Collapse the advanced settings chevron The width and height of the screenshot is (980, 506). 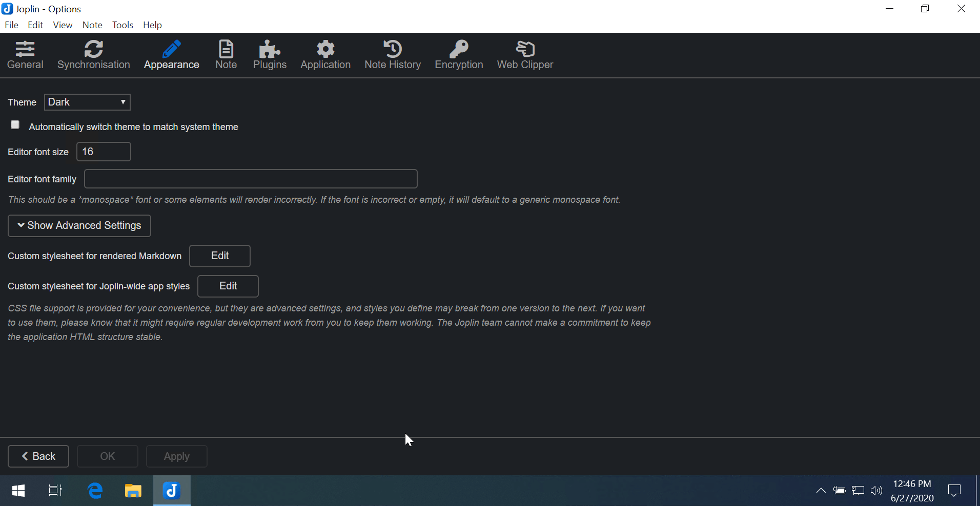point(21,225)
